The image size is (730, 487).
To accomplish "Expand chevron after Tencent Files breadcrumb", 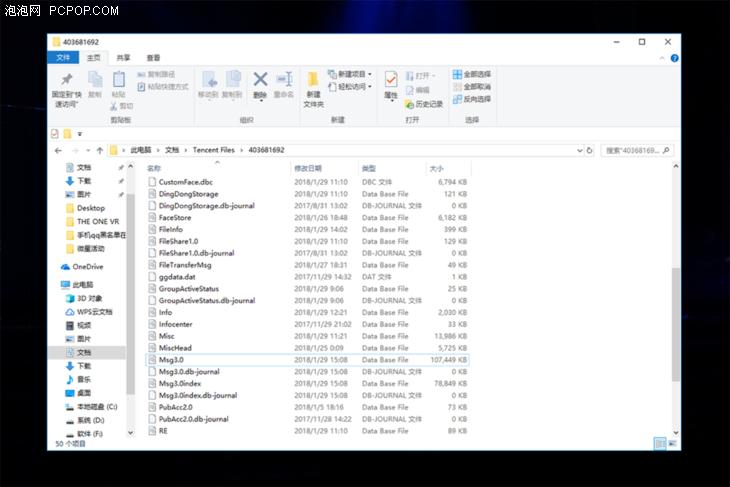I will pyautogui.click(x=242, y=150).
